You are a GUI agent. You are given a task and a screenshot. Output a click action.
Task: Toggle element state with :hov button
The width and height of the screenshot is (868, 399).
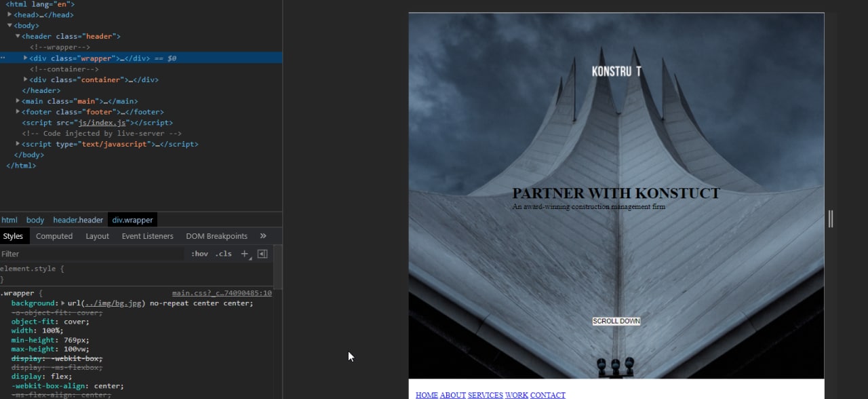tap(199, 254)
